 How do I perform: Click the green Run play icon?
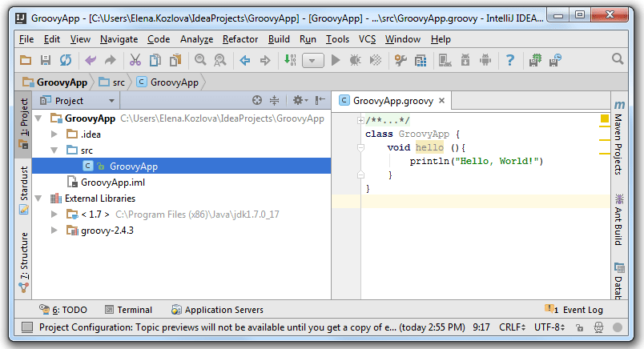pos(336,60)
